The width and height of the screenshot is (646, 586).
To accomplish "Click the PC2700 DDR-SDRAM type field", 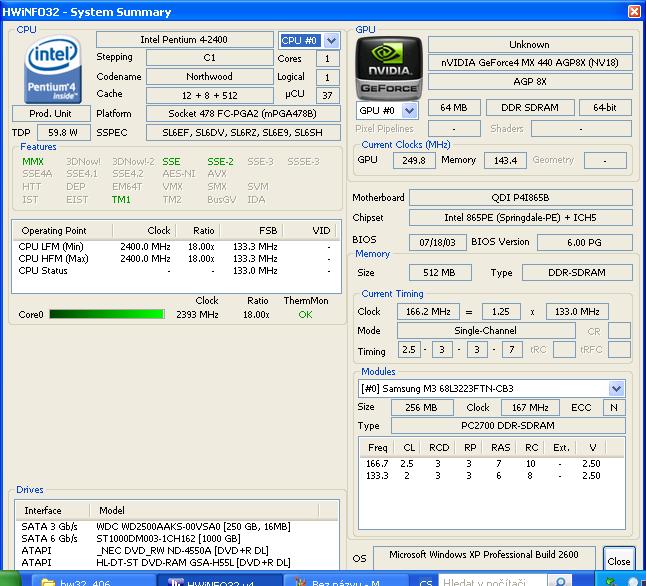I will pos(508,425).
